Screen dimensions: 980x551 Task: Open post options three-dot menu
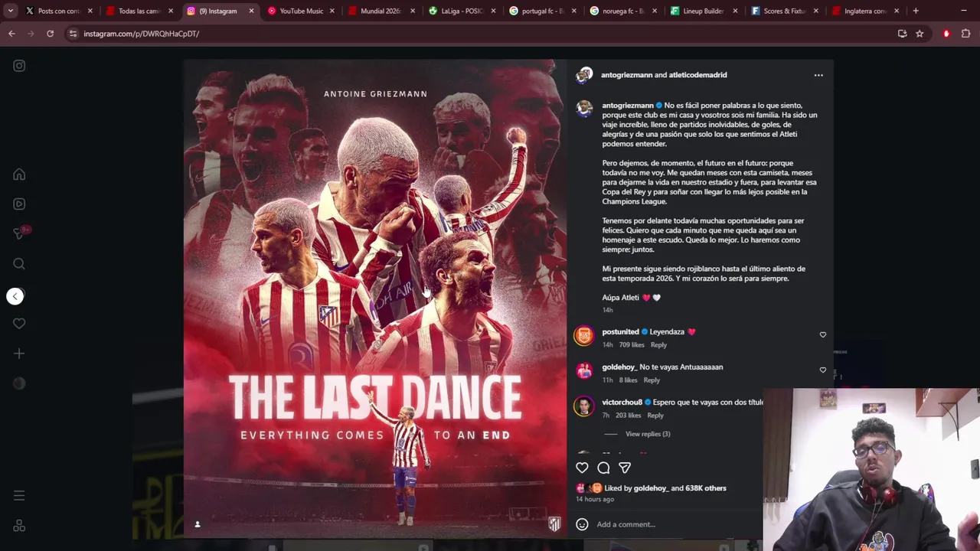818,75
